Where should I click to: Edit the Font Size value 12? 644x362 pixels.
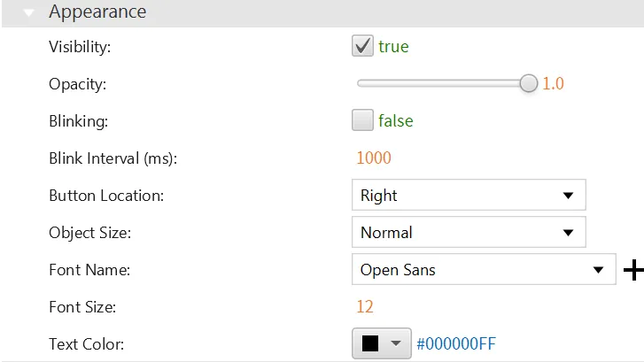[364, 307]
